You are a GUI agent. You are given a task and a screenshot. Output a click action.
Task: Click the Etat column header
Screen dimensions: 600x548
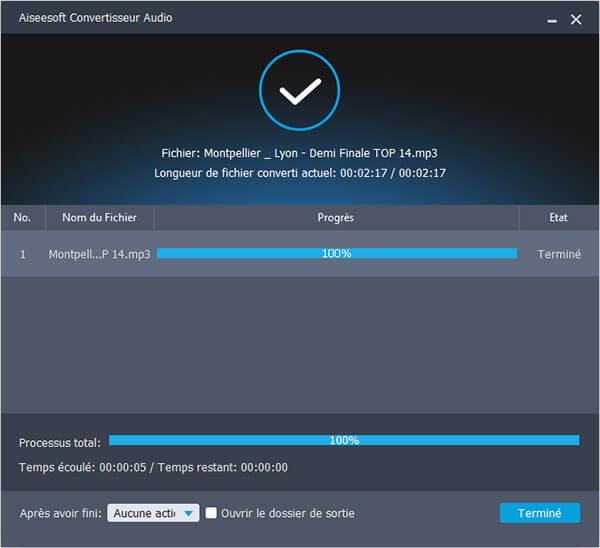[x=559, y=217]
